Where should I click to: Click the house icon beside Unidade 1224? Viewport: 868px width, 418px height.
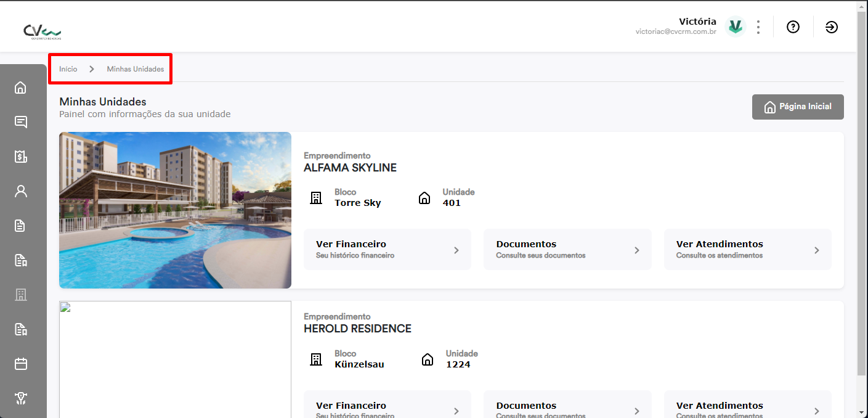coord(428,359)
